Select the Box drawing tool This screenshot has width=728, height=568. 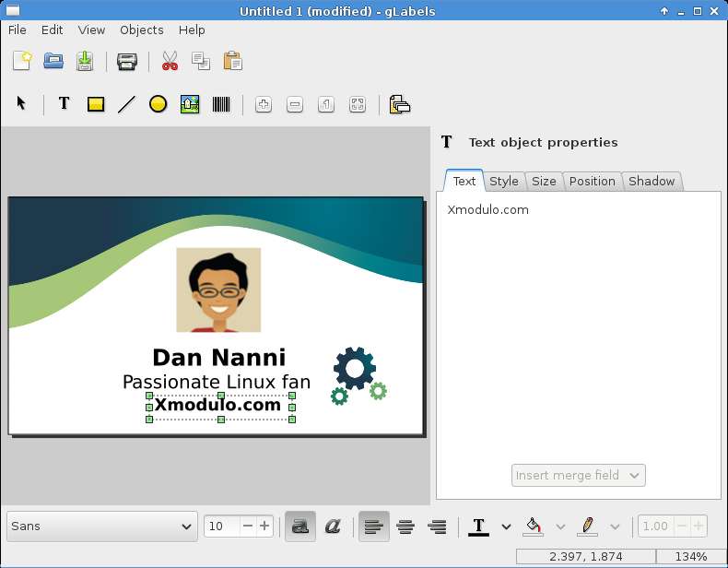(x=96, y=104)
